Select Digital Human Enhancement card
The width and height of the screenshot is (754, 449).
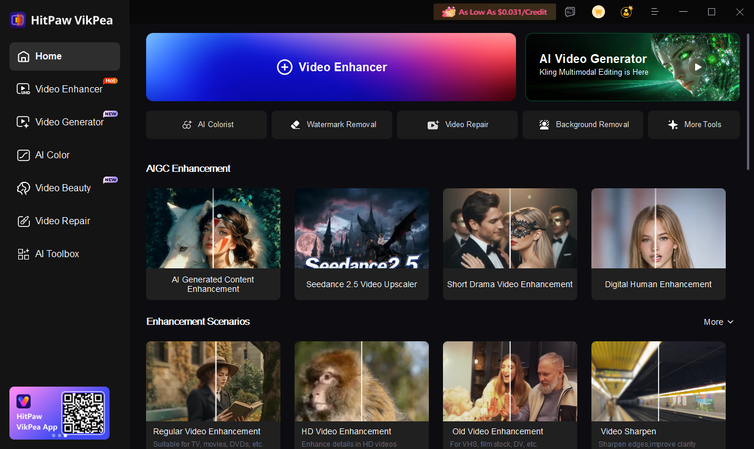[x=658, y=244]
